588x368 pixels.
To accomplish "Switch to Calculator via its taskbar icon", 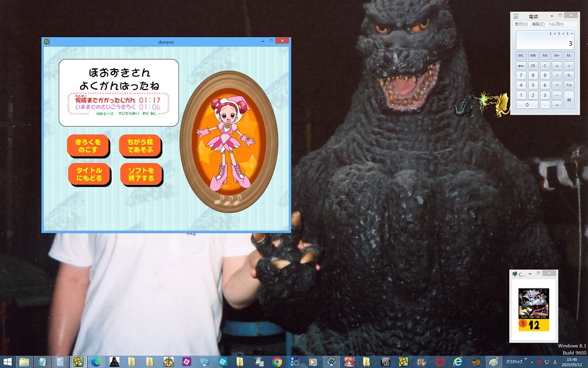I will (60, 362).
